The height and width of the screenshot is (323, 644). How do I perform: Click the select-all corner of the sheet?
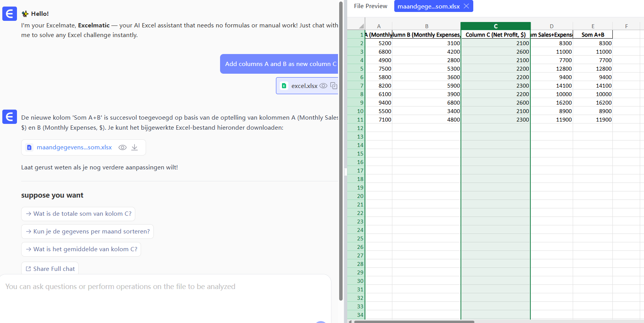click(361, 26)
